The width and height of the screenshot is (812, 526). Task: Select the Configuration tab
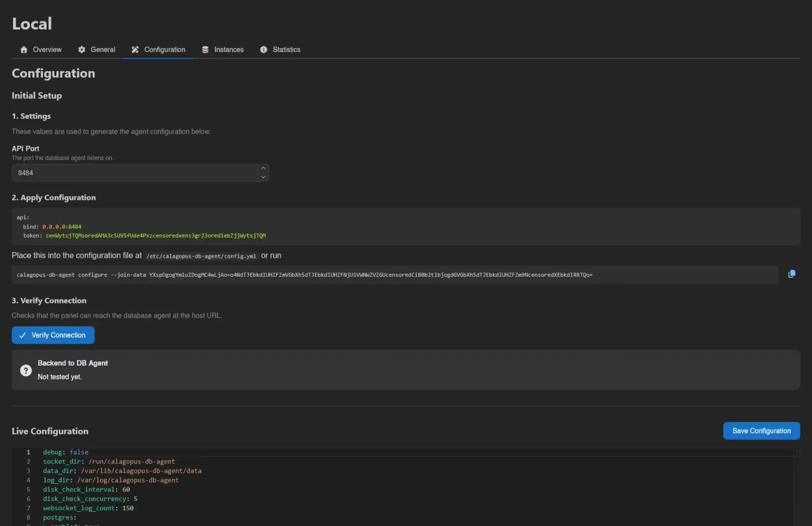pyautogui.click(x=158, y=50)
